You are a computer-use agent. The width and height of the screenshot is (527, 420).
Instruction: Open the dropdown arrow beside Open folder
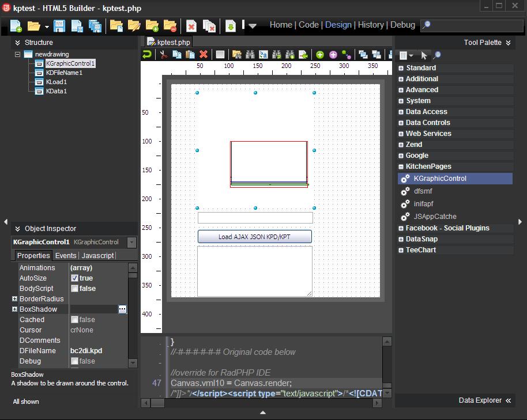[47, 27]
